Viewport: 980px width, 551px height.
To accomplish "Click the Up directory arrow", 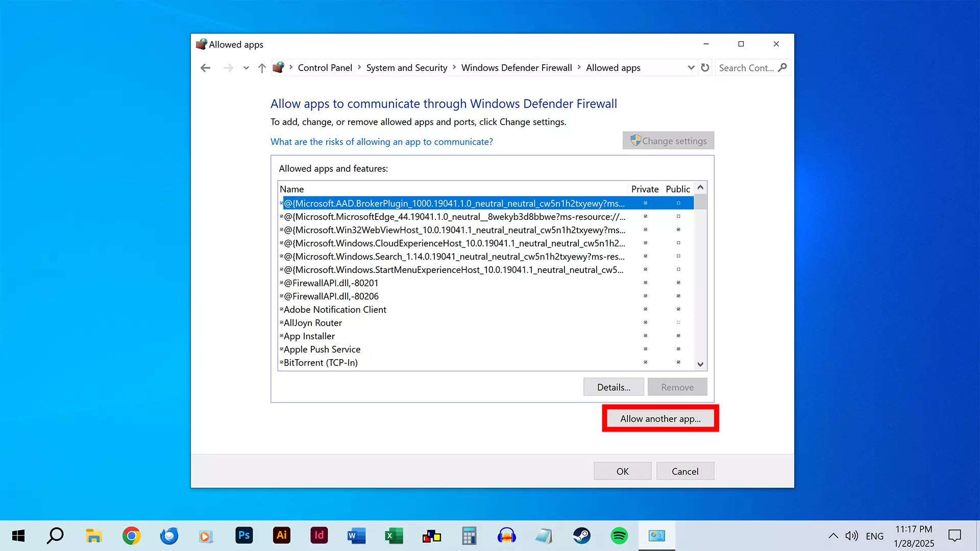I will (262, 68).
